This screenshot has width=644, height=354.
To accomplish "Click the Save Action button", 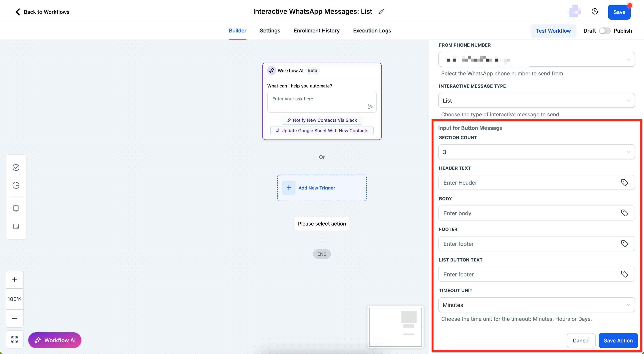I will tap(618, 341).
